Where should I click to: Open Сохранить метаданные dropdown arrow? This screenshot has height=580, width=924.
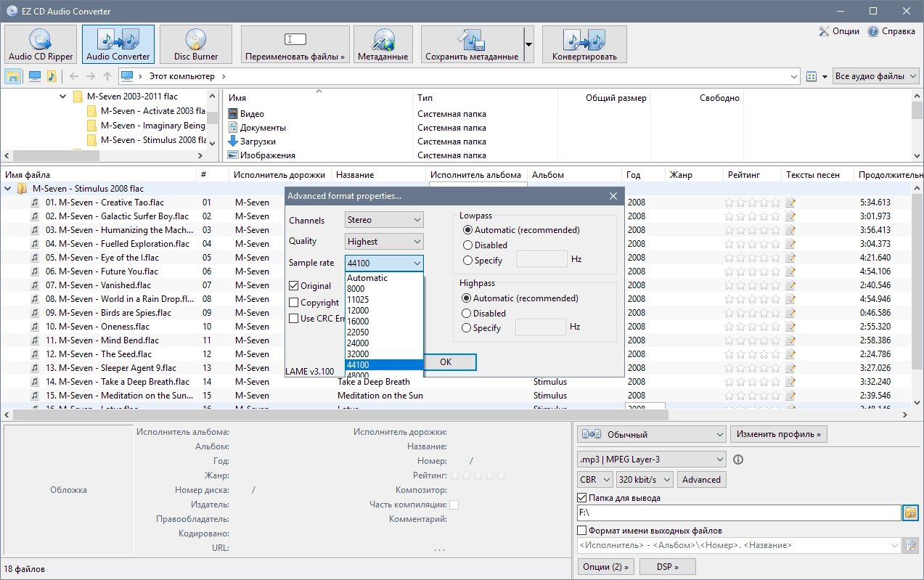[x=528, y=44]
